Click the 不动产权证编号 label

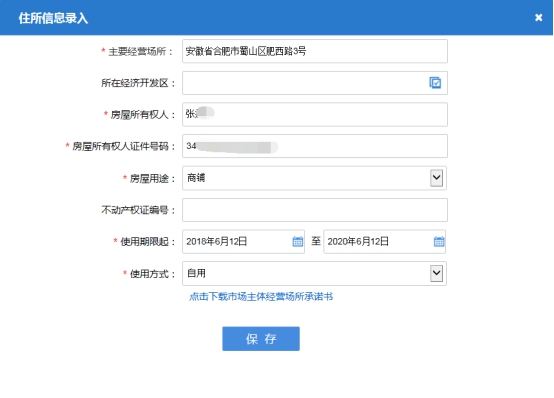138,210
